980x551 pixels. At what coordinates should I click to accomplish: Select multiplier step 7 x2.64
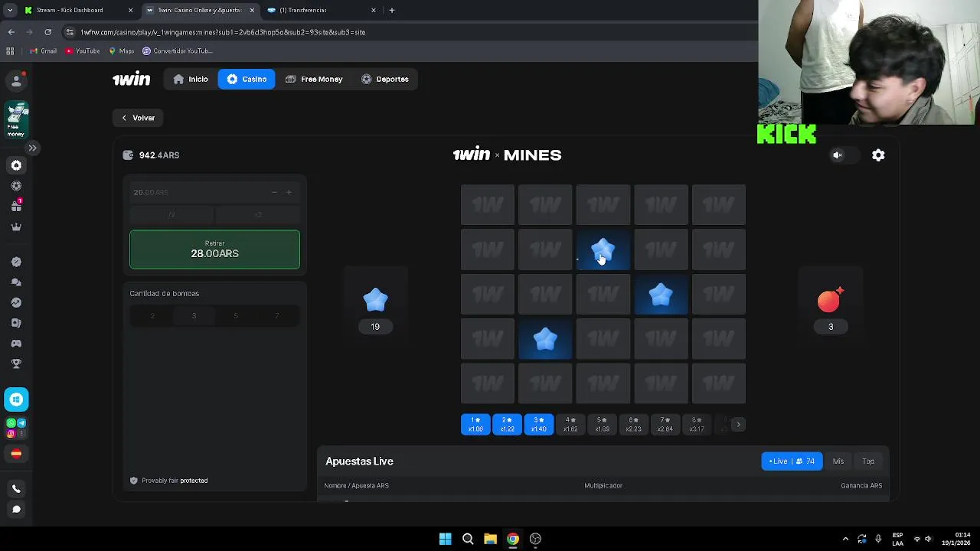pos(665,425)
